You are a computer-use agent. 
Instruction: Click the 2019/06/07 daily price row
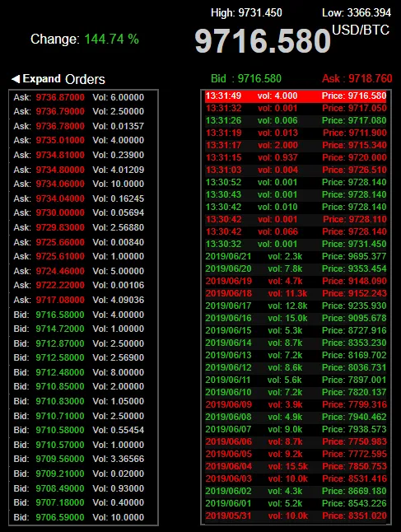[x=296, y=429]
